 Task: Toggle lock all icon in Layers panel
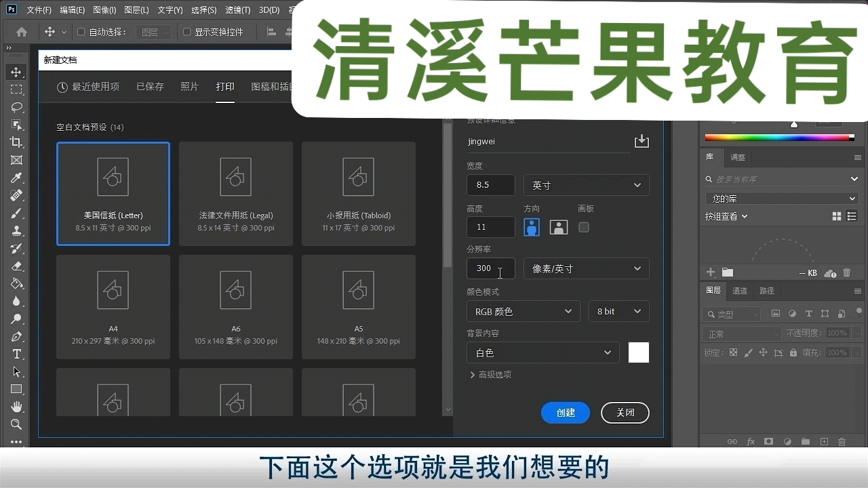point(793,352)
